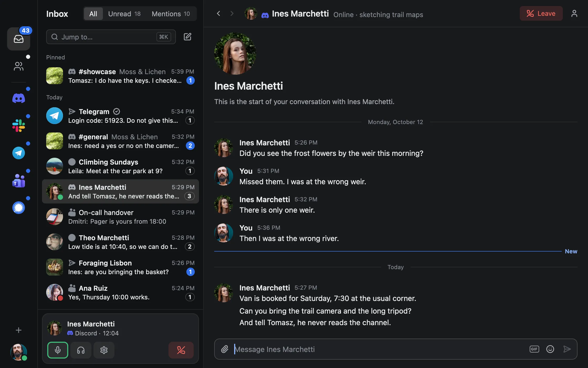This screenshot has width=588, height=368.
Task: Open call settings gear icon
Action: [104, 350]
